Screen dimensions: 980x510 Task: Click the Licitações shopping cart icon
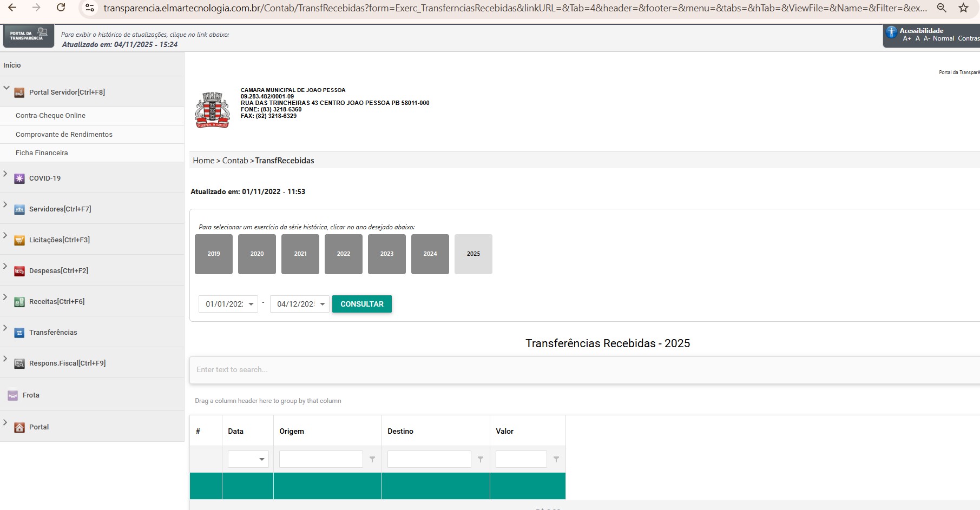(19, 240)
